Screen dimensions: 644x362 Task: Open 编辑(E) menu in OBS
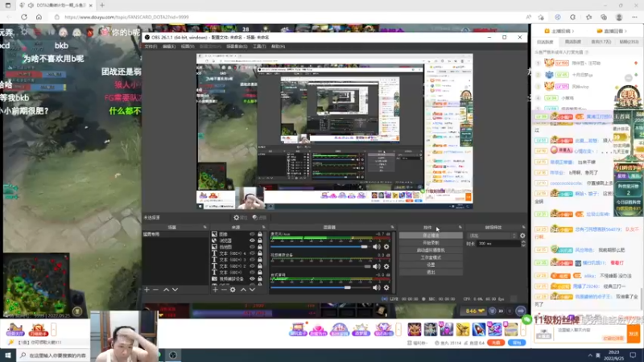(169, 47)
